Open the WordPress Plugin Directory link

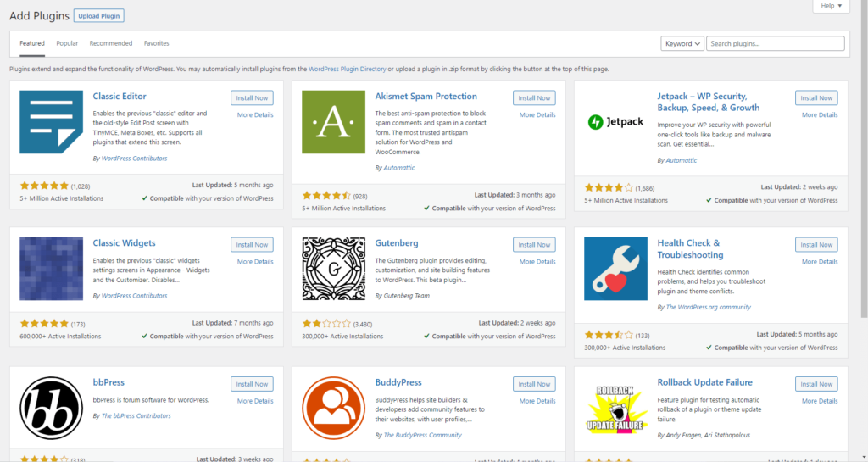point(347,70)
